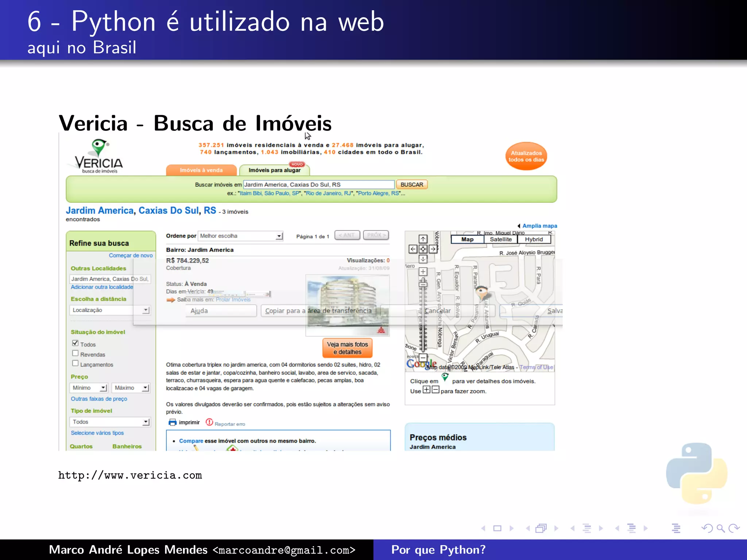Screen dimensions: 747x560
Task: Click the Amplia mapa link
Action: (539, 226)
